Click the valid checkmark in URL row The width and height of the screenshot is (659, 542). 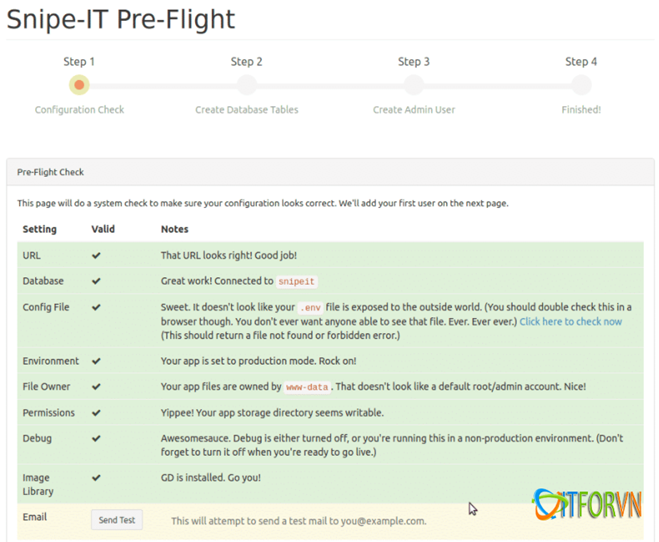tap(96, 256)
